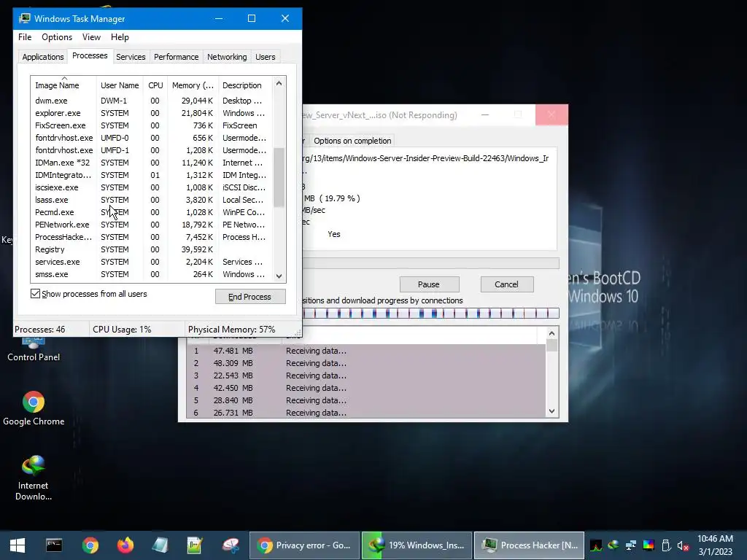Screen dimensions: 747x560
Task: Click the IDM connections list scroll up arrow
Action: tap(551, 333)
